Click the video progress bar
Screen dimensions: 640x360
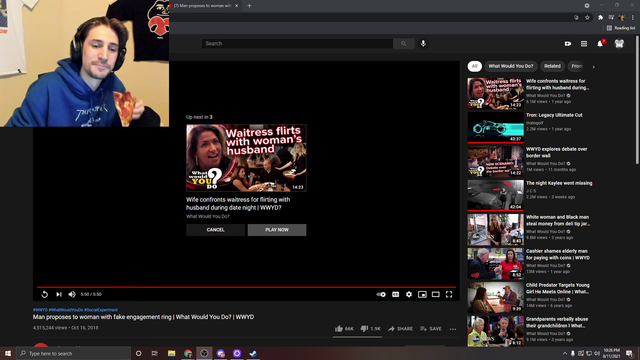246,287
